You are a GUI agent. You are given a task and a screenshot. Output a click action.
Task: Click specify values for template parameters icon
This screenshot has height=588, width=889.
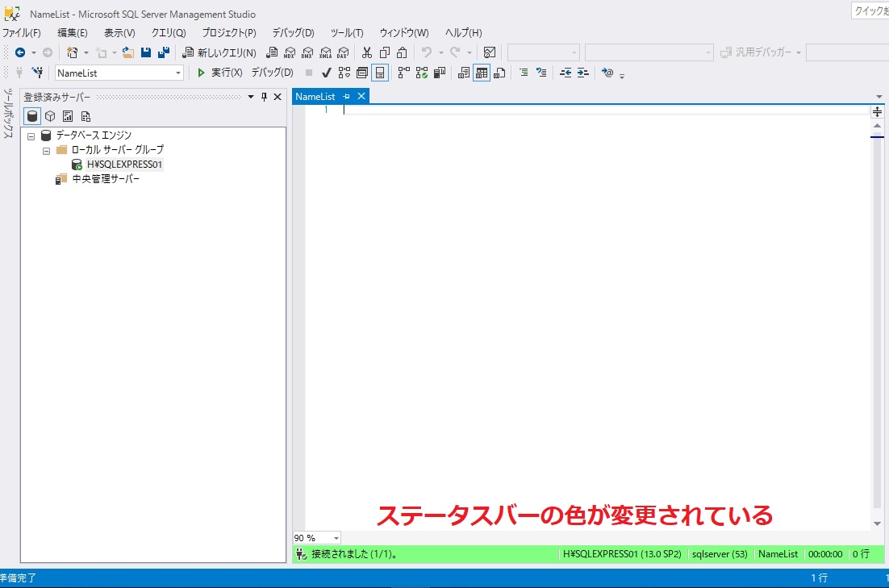click(607, 73)
